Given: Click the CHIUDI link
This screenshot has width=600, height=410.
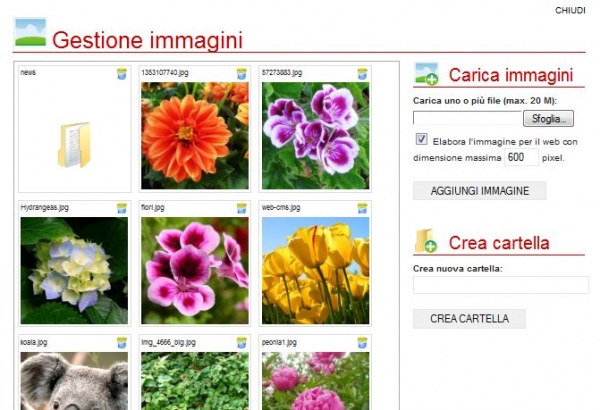Looking at the screenshot, I should [570, 11].
